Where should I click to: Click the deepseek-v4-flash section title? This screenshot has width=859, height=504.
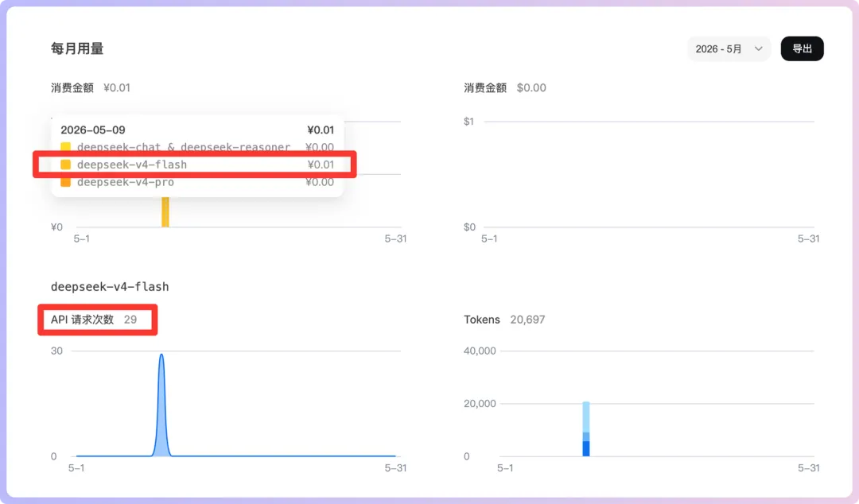[110, 286]
